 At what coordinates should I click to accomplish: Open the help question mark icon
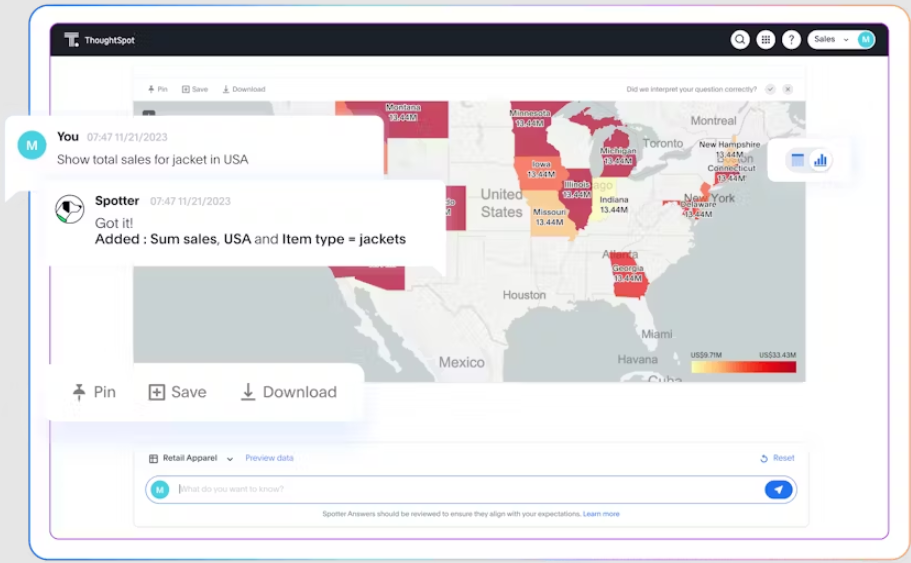click(791, 40)
